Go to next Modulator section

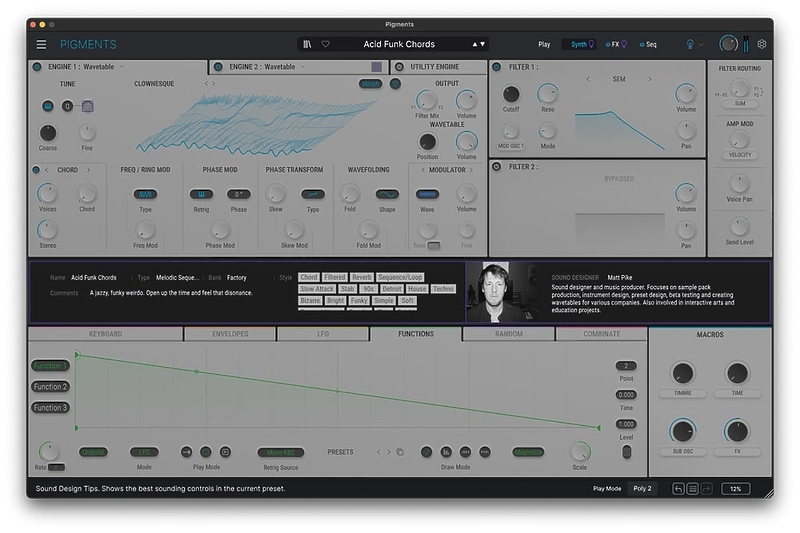(471, 170)
